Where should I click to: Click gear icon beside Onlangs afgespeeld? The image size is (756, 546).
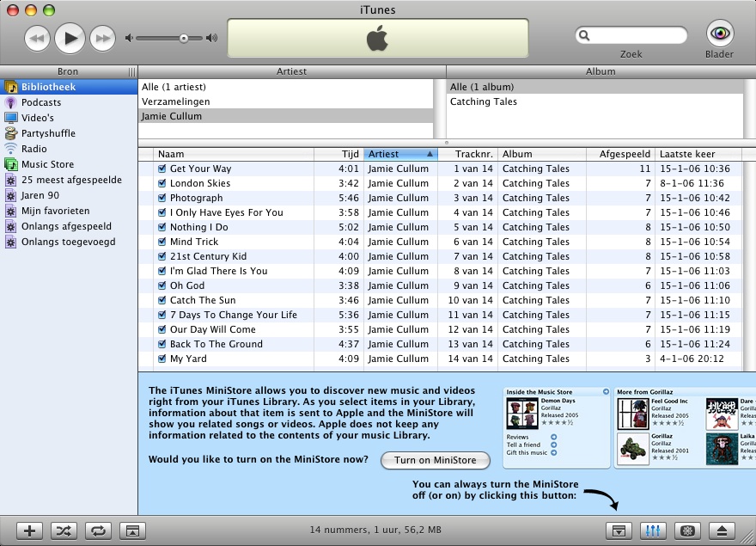[10, 226]
